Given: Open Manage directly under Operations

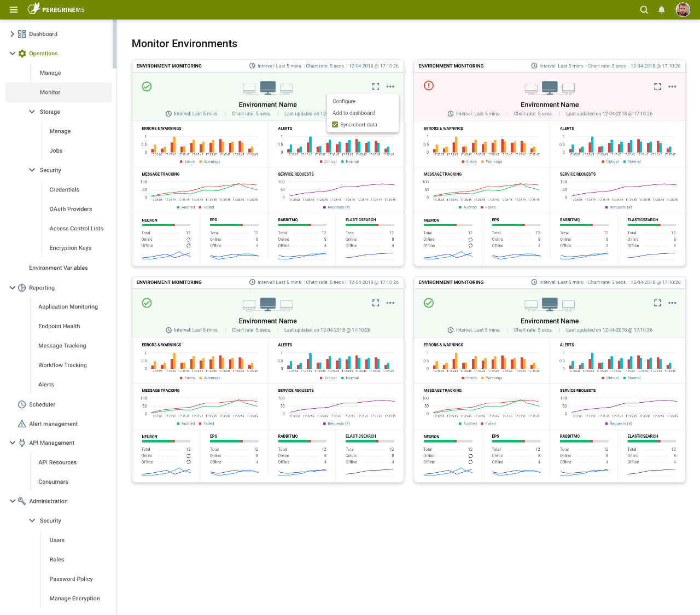Looking at the screenshot, I should [x=50, y=73].
